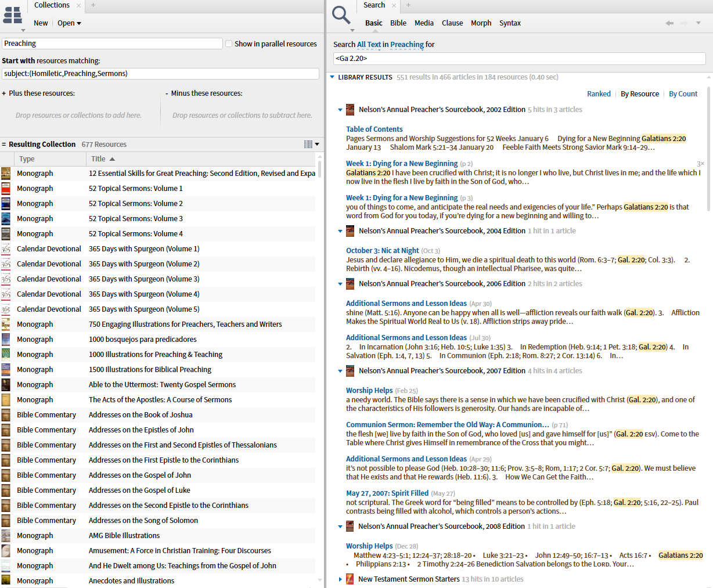
Task: Close the Collections tab
Action: click(x=78, y=5)
